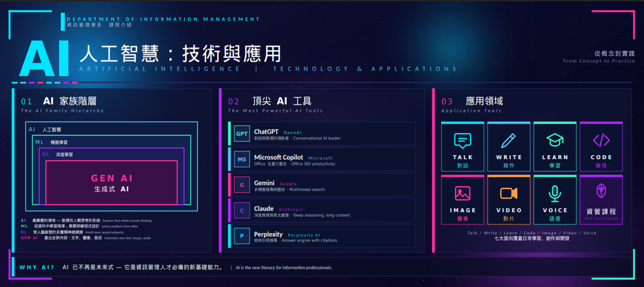The image size is (644, 287).
Task: Click the WHY AI? label in footer
Action: tap(37, 267)
